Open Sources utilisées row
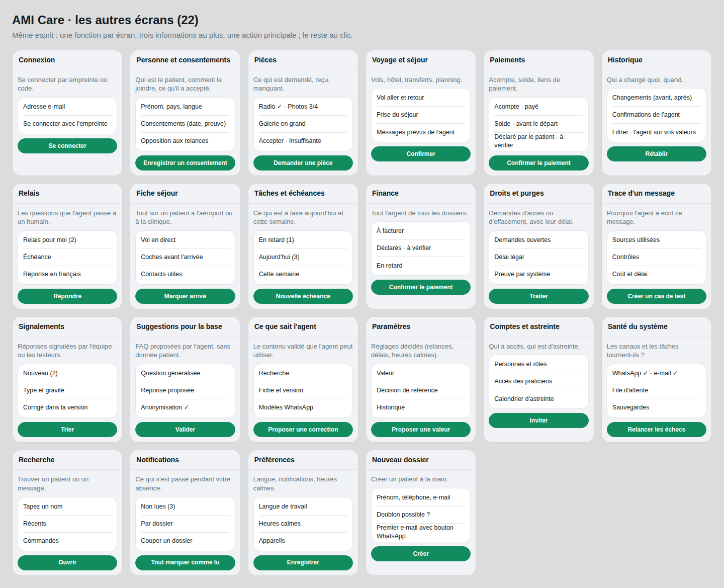 [x=657, y=240]
